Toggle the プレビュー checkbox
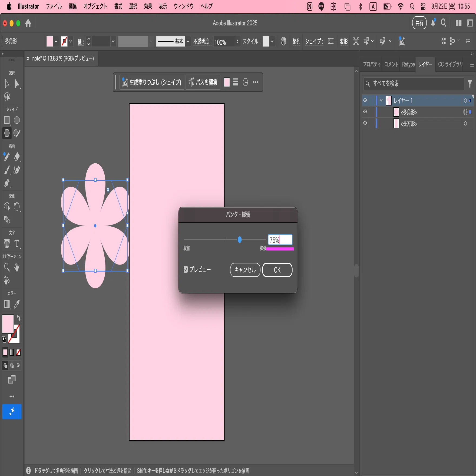This screenshot has height=476, width=476. coord(186,269)
